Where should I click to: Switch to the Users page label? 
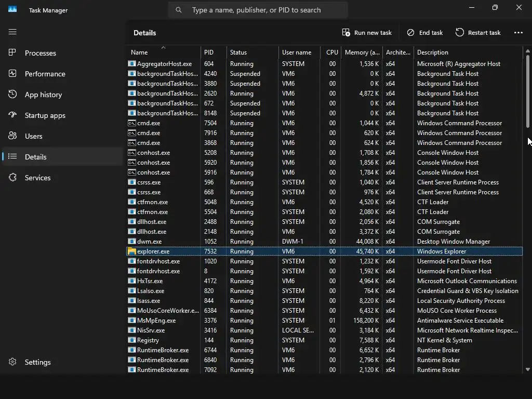coord(34,136)
